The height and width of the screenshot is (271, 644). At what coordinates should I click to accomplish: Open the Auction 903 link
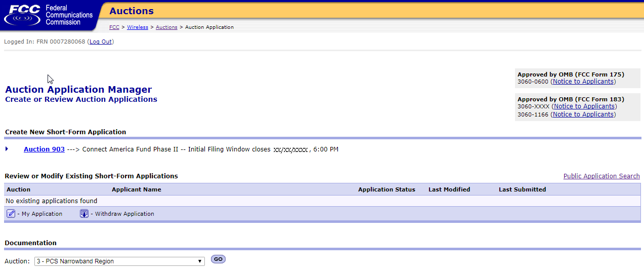[x=44, y=149]
